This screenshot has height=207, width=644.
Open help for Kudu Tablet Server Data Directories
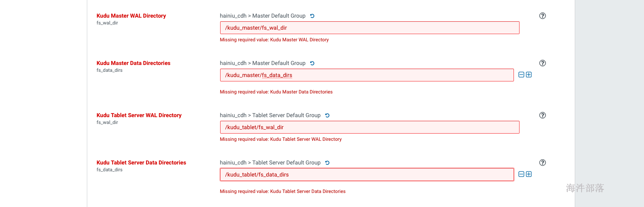click(542, 162)
